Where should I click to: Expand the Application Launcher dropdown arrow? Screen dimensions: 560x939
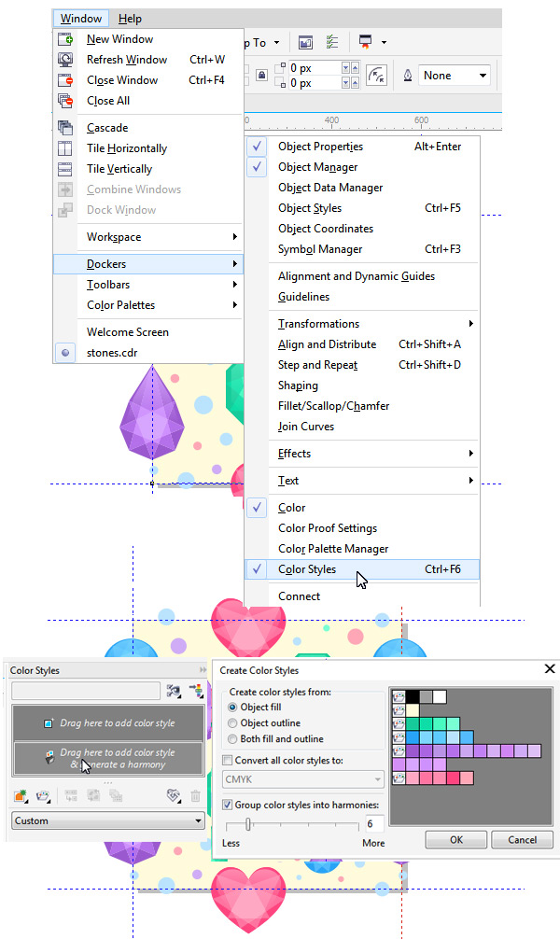pos(384,43)
